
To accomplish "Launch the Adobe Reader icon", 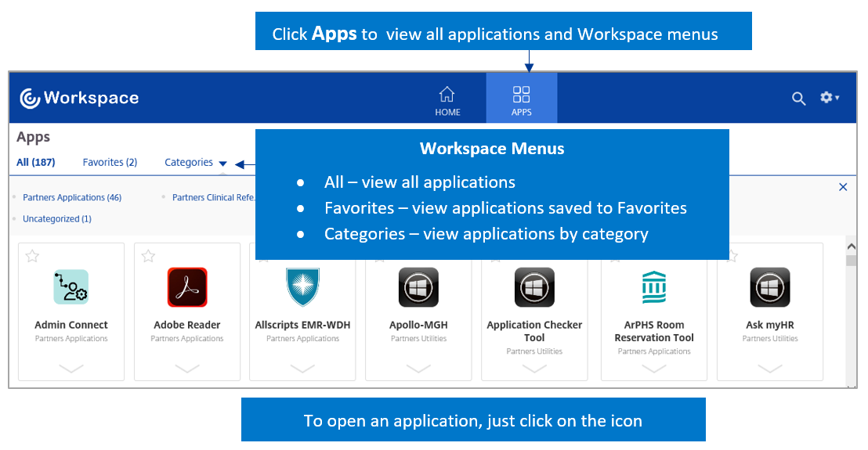I will (x=187, y=287).
